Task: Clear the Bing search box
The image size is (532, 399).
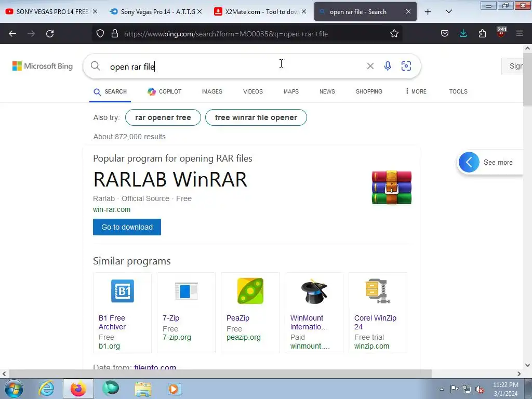Action: [370, 66]
